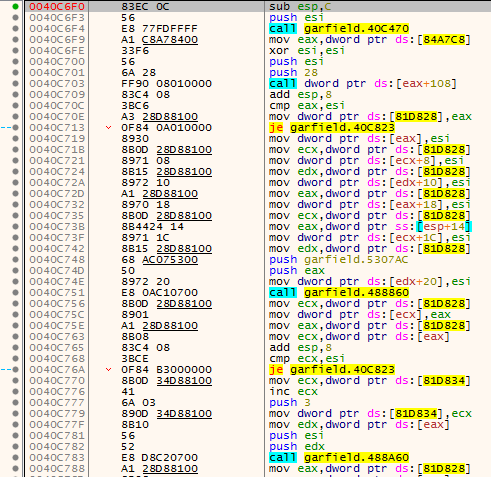The width and height of the screenshot is (491, 477).
Task: Select the current address 0040C6F0
Action: 57,7
